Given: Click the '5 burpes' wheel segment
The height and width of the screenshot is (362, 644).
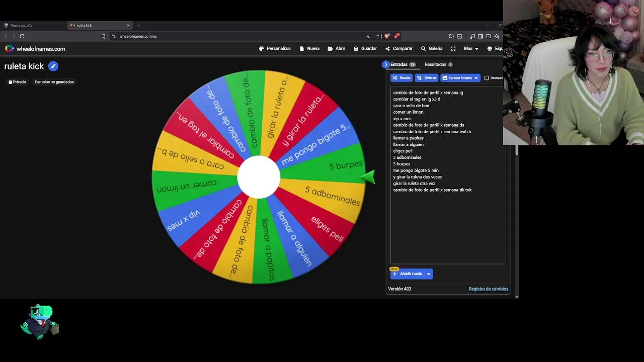Looking at the screenshot, I should pyautogui.click(x=332, y=166).
